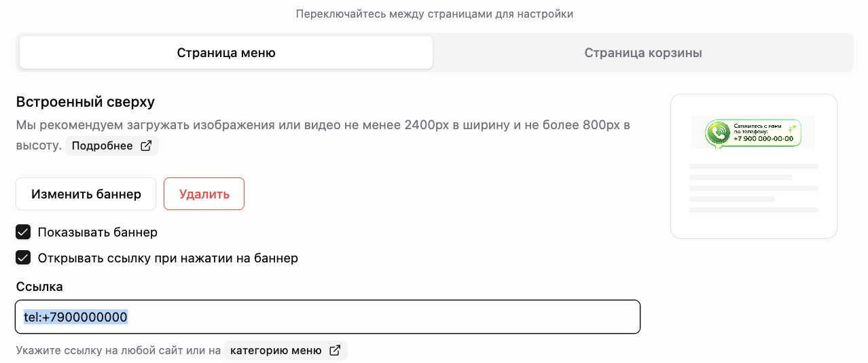The image size is (868, 363).
Task: Click external link icon next to категорию меню
Action: click(x=335, y=351)
